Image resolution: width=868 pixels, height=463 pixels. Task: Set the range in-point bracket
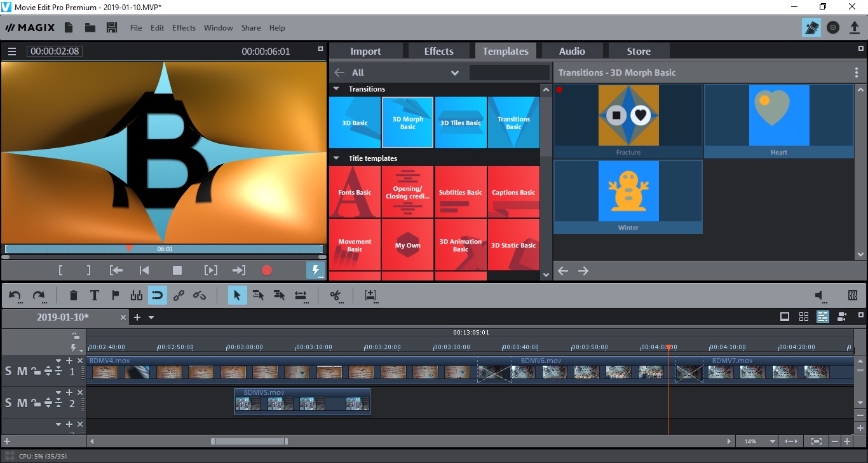pyautogui.click(x=60, y=270)
